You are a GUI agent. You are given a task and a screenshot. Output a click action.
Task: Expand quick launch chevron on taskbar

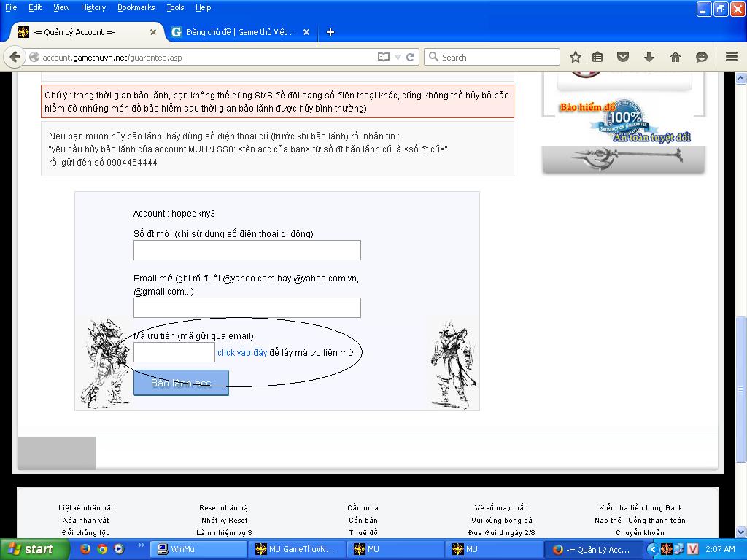click(x=141, y=545)
